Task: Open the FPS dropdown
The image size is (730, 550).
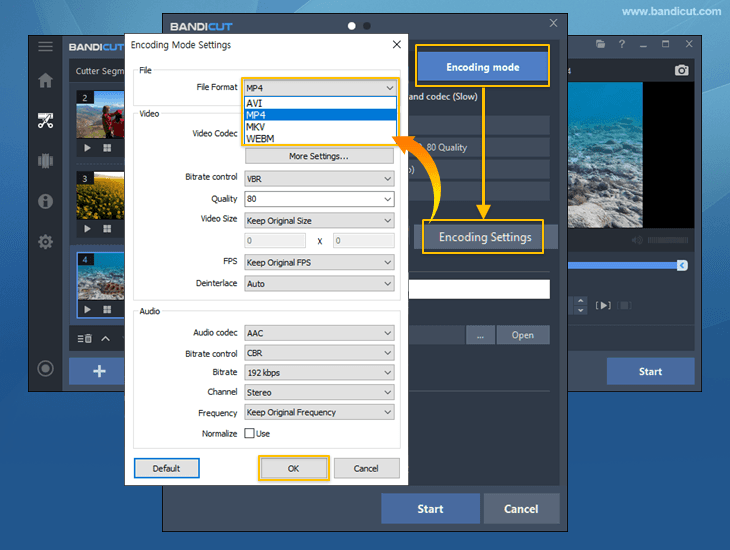Action: point(319,262)
